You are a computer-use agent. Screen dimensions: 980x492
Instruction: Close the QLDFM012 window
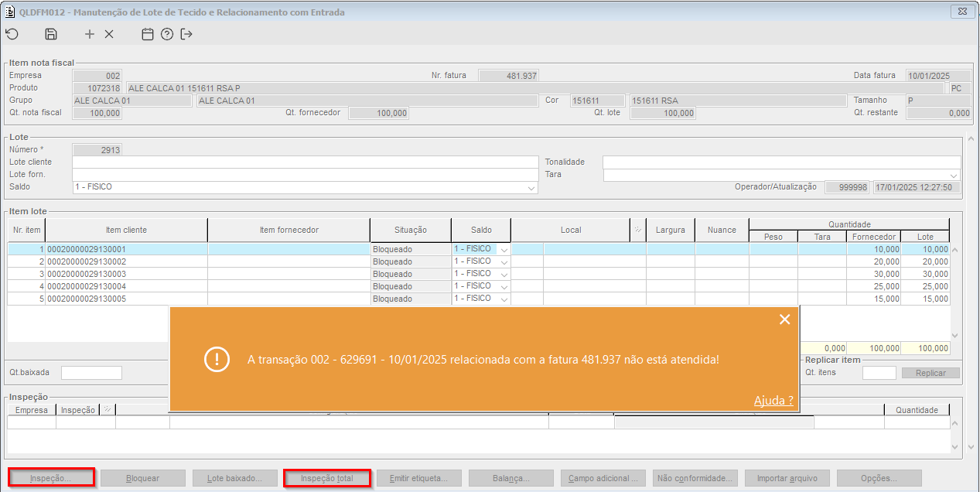click(961, 12)
